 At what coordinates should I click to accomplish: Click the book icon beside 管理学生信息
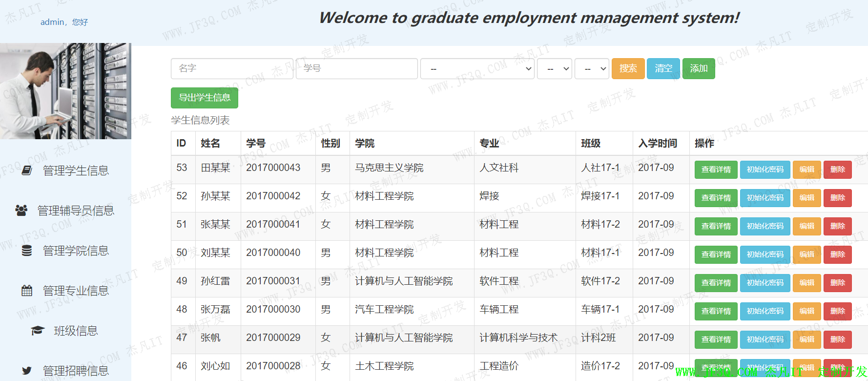pos(27,170)
